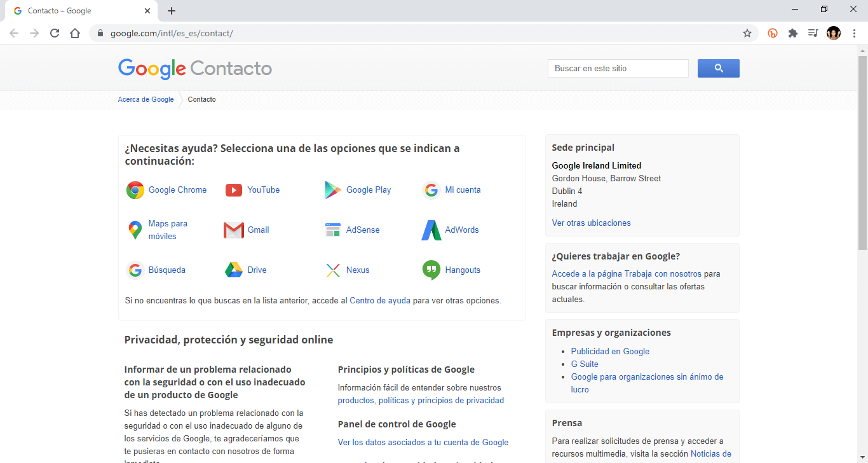The image size is (868, 463).
Task: Select the Contacto – Google tab
Action: pyautogui.click(x=81, y=11)
